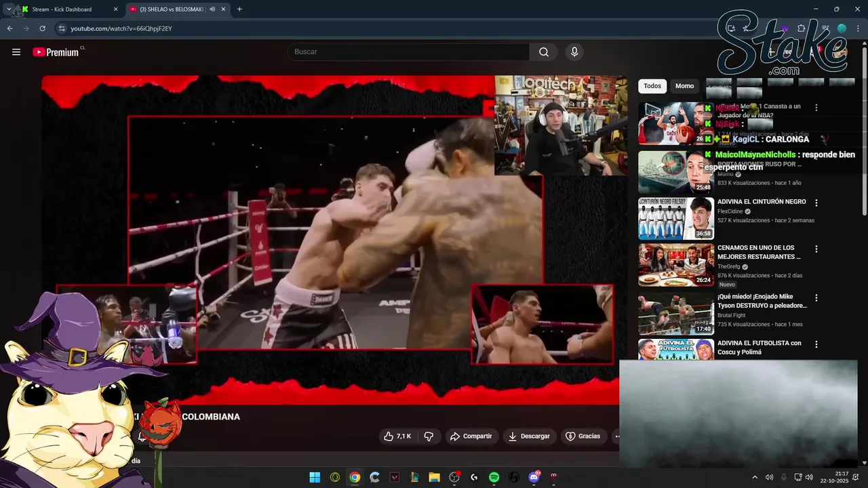The image size is (868, 488).
Task: Open ADIVINA EL CINTURÓN NEGRO video title
Action: point(762,202)
